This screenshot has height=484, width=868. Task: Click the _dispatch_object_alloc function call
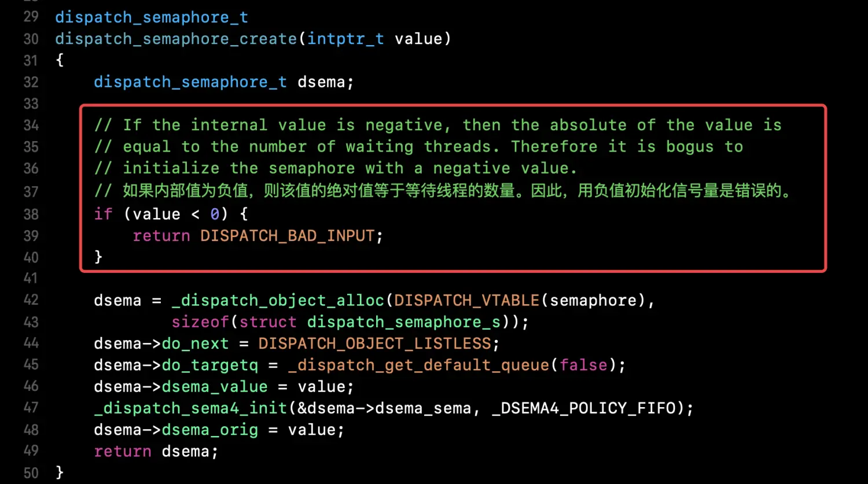278,300
